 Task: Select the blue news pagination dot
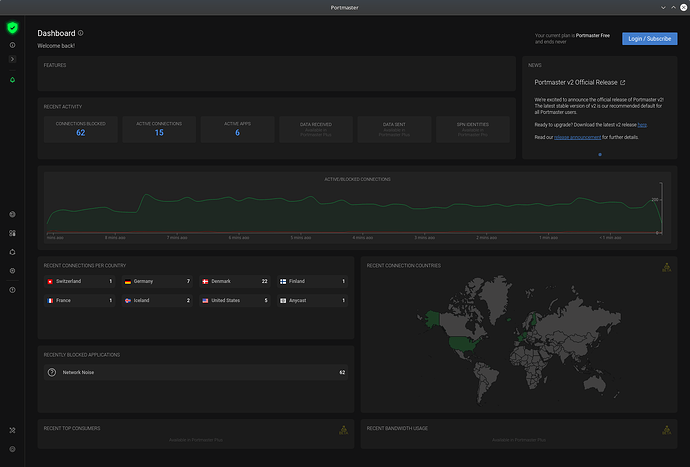600,154
